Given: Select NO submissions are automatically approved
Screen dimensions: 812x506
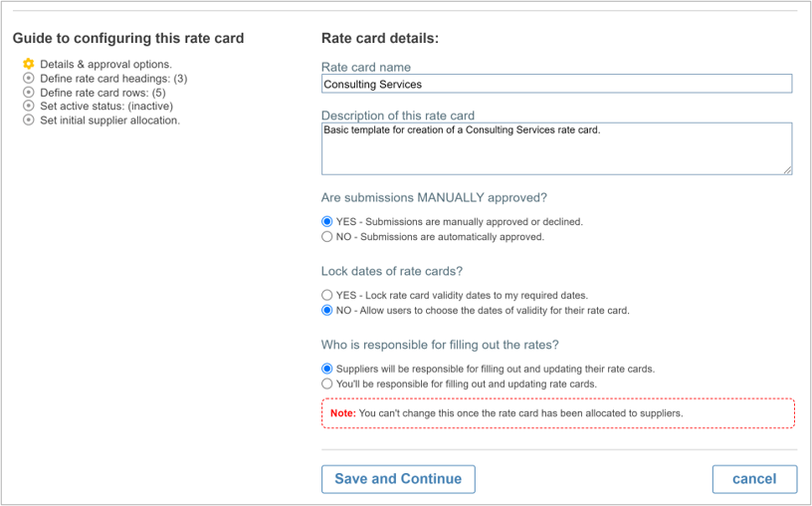Looking at the screenshot, I should coord(326,237).
